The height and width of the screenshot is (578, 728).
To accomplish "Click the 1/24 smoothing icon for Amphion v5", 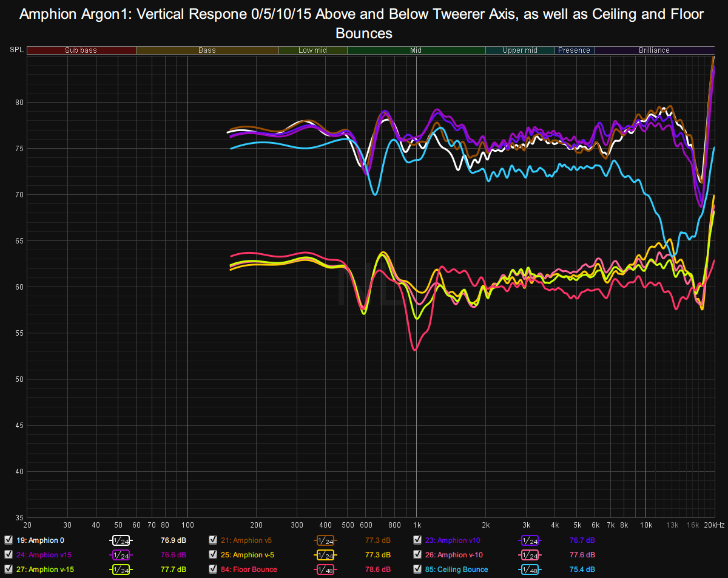I will click(x=326, y=540).
